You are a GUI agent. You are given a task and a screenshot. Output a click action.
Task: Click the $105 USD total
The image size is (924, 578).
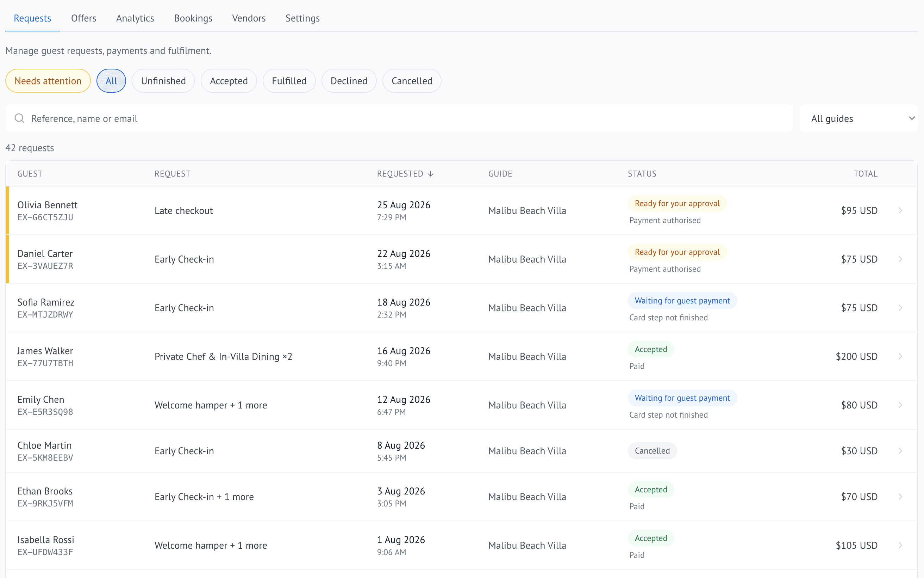pyautogui.click(x=856, y=545)
